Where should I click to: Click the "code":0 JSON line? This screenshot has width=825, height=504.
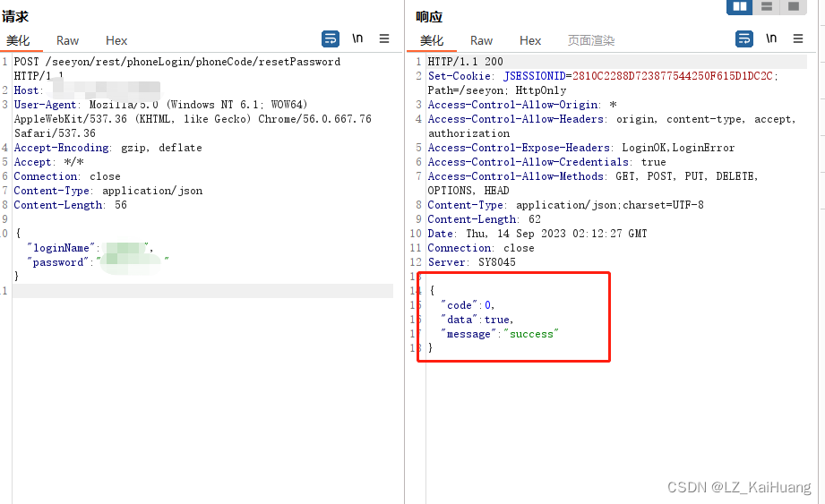pyautogui.click(x=468, y=305)
